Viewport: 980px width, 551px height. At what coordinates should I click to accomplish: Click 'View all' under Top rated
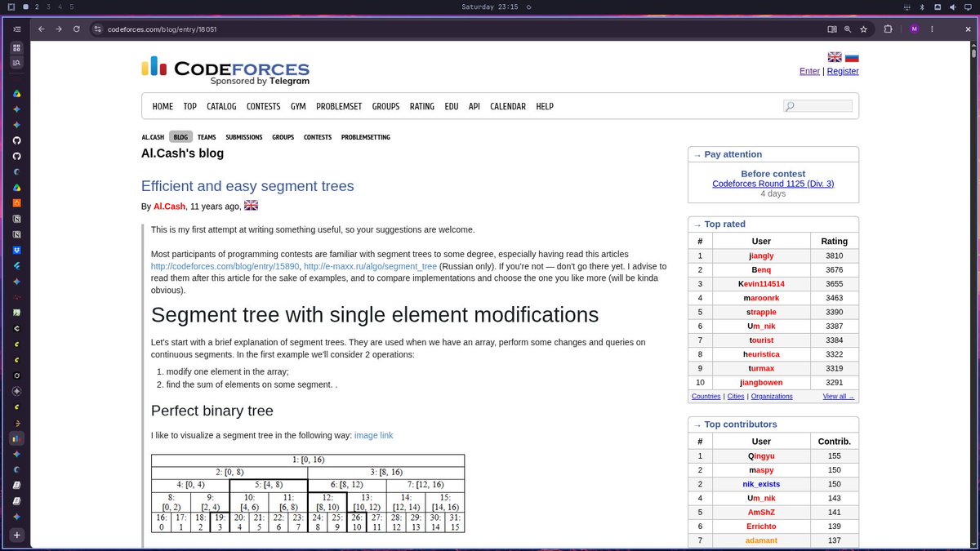tap(839, 396)
